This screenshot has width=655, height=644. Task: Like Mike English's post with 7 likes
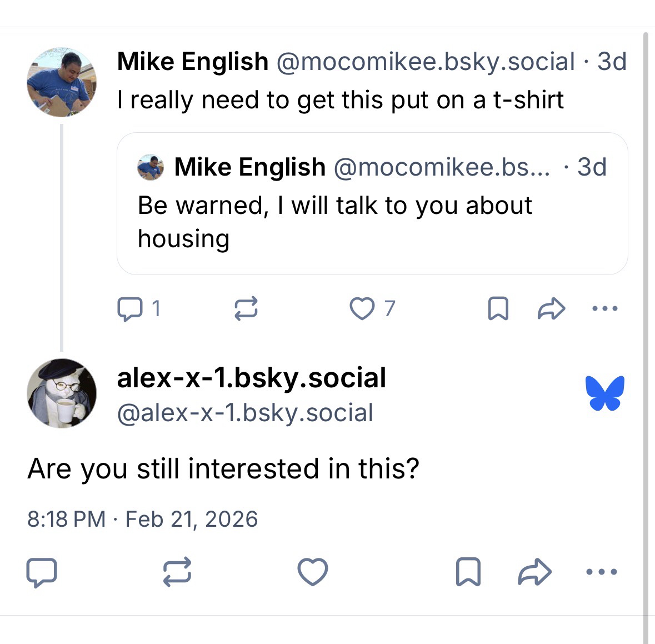click(x=362, y=308)
